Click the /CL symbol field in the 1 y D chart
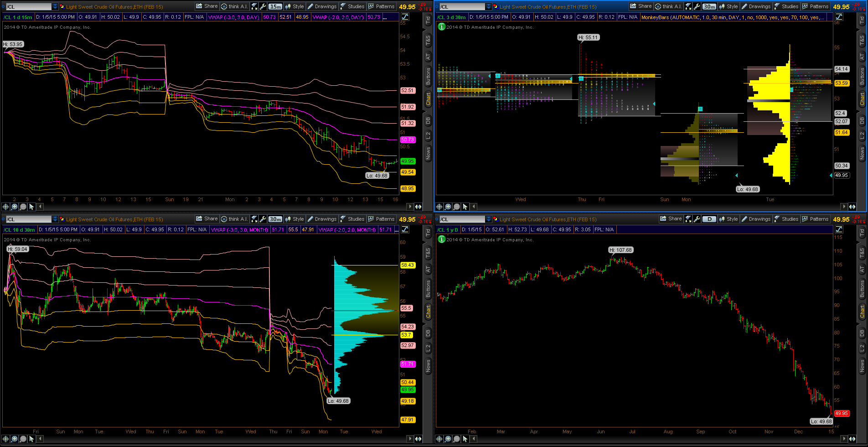This screenshot has height=447, width=868. (462, 219)
